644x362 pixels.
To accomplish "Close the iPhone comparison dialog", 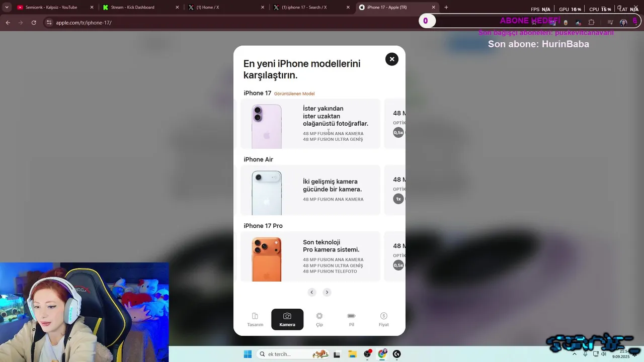I will 391,59.
